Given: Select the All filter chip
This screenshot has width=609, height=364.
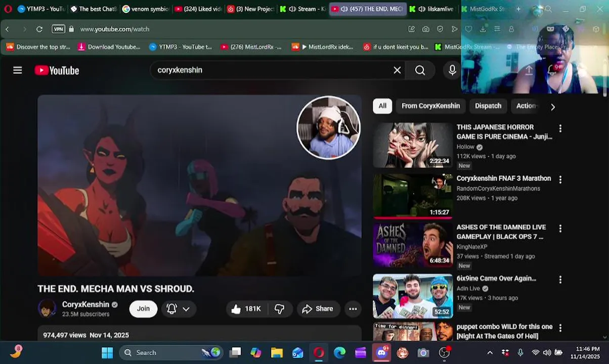Looking at the screenshot, I should click(382, 106).
